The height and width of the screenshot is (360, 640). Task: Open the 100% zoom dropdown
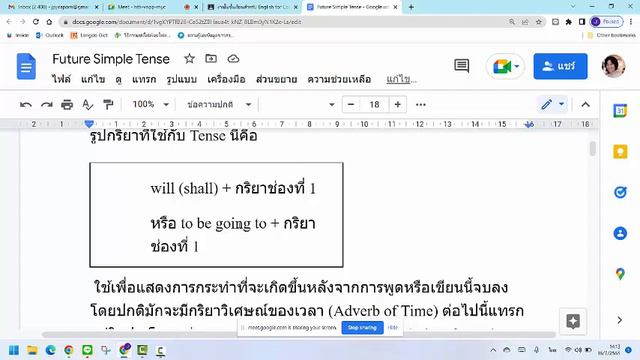150,104
